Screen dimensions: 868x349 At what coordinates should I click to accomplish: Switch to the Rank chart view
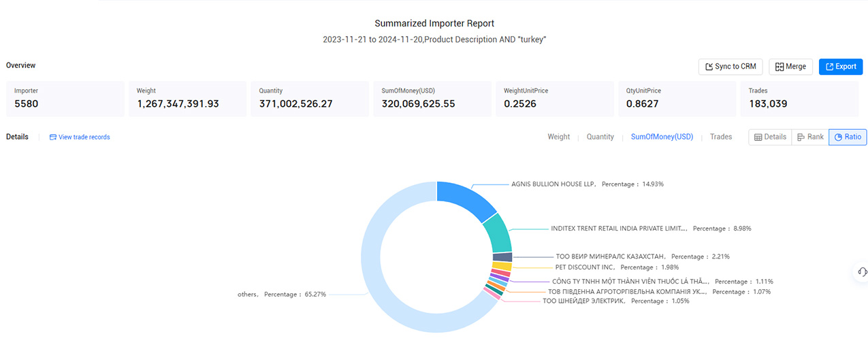point(810,137)
